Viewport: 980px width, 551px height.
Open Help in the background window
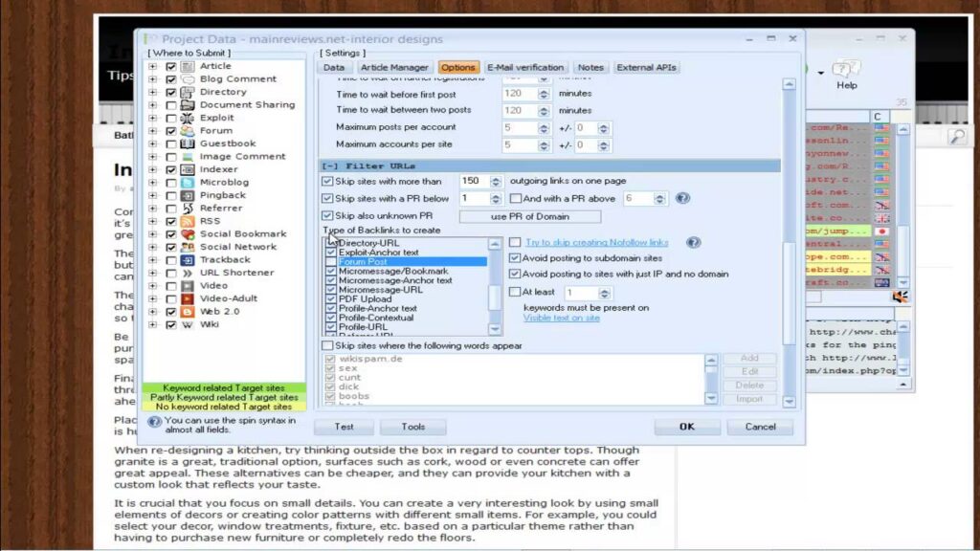pyautogui.click(x=847, y=75)
